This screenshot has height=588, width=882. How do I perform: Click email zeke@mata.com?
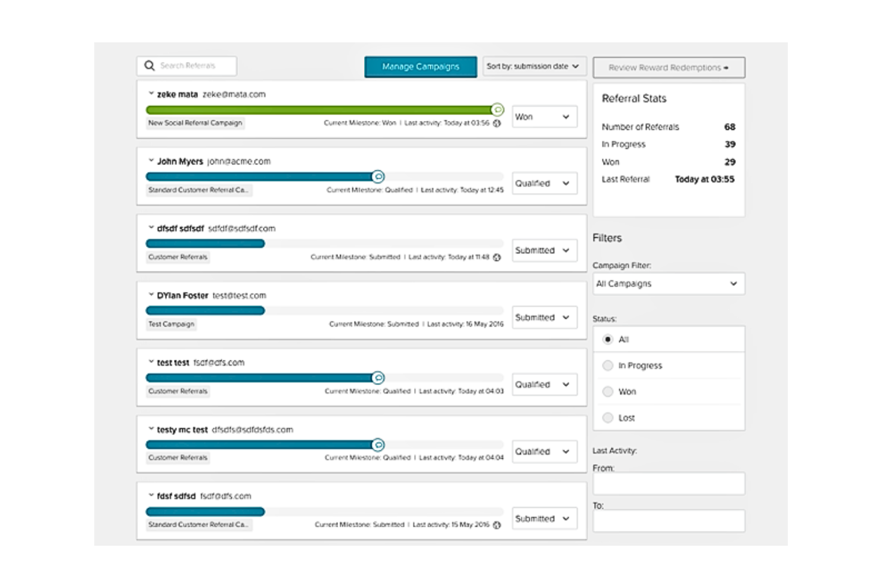pyautogui.click(x=234, y=94)
